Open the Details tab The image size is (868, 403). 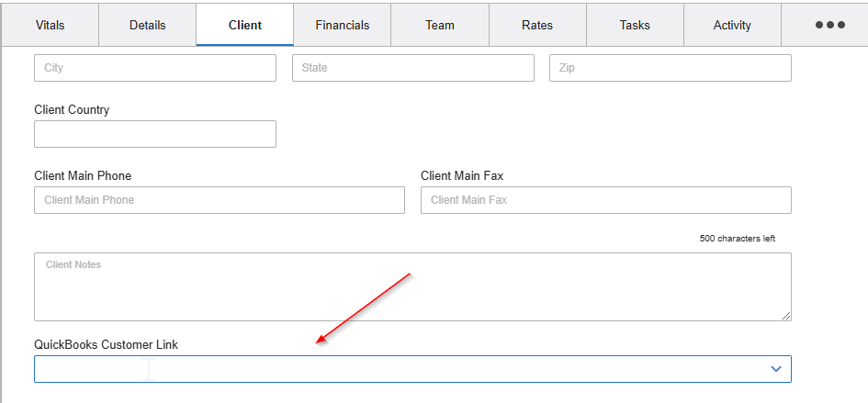pyautogui.click(x=147, y=25)
